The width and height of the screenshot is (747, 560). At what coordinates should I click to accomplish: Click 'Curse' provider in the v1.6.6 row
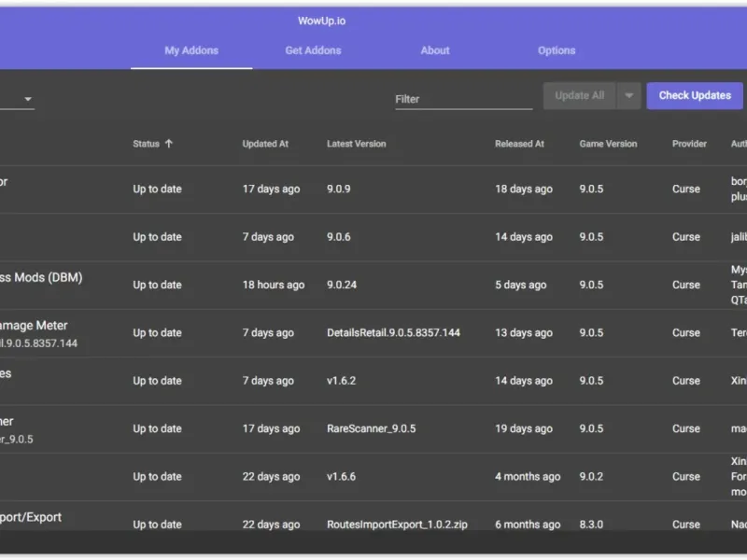(x=686, y=477)
